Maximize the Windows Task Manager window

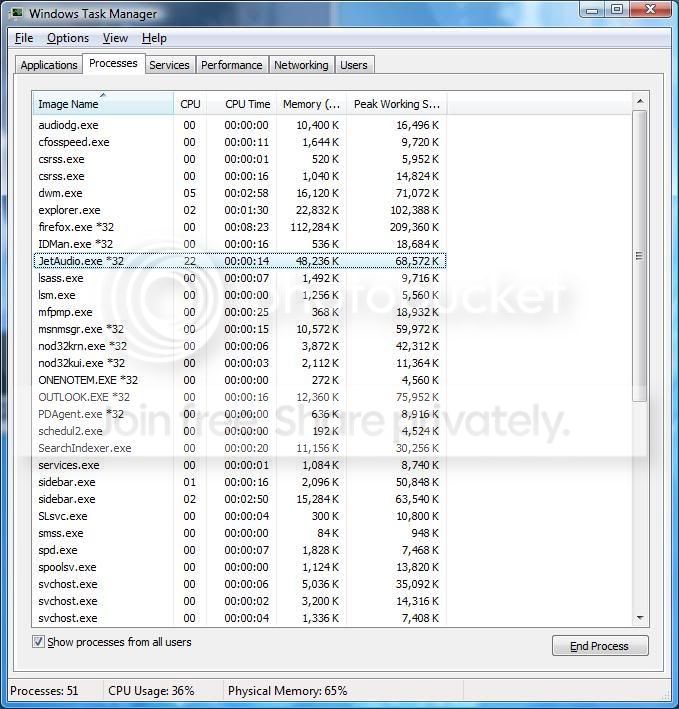coord(617,9)
